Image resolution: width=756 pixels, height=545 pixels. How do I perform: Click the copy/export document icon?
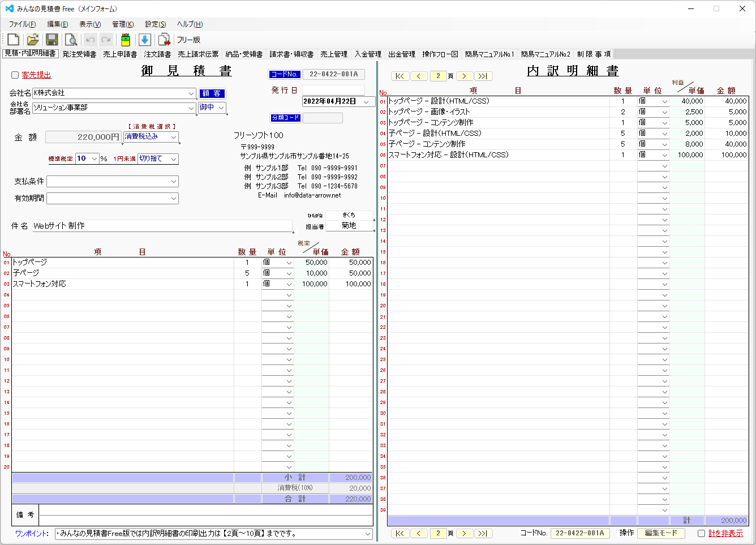(165, 39)
